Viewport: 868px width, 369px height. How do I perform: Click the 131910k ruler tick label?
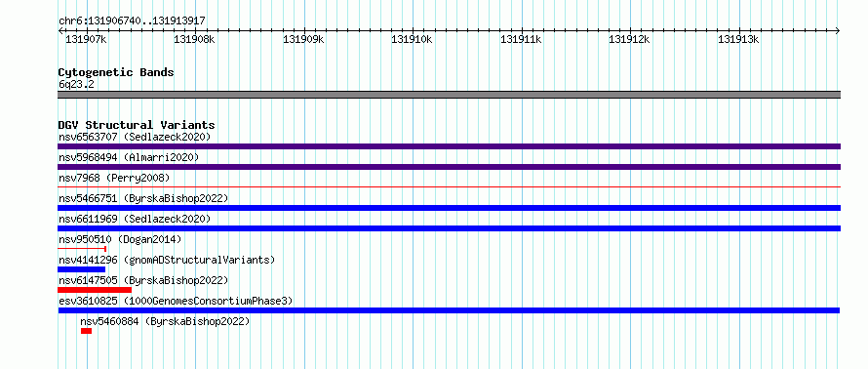[x=413, y=39]
